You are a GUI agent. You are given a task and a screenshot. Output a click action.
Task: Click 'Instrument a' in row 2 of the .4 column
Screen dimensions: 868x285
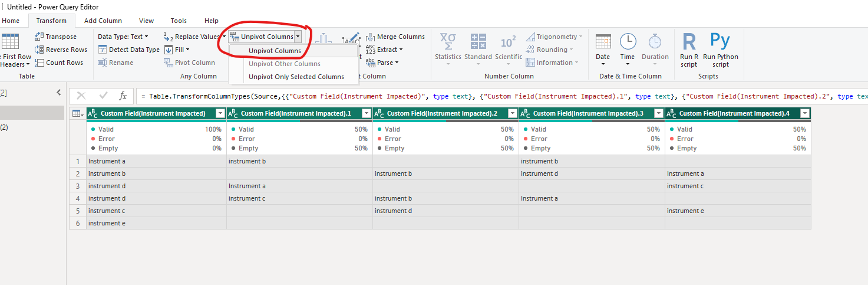coord(738,173)
